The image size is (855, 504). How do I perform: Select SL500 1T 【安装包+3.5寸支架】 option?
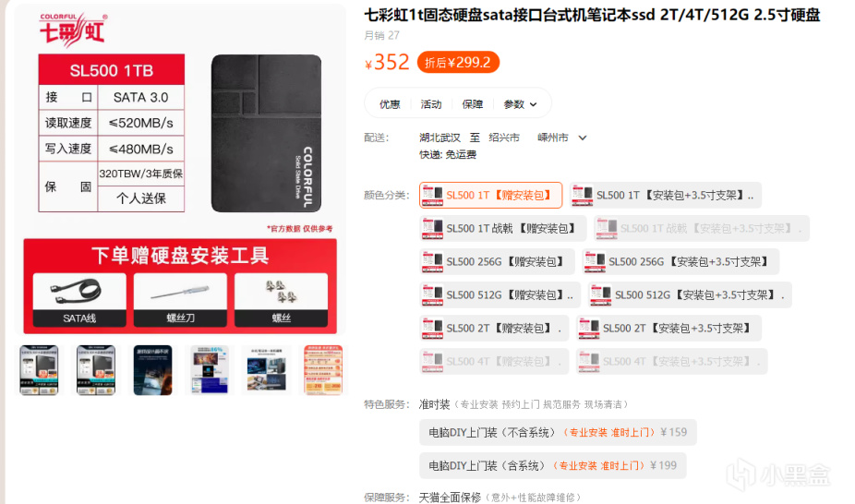[665, 195]
